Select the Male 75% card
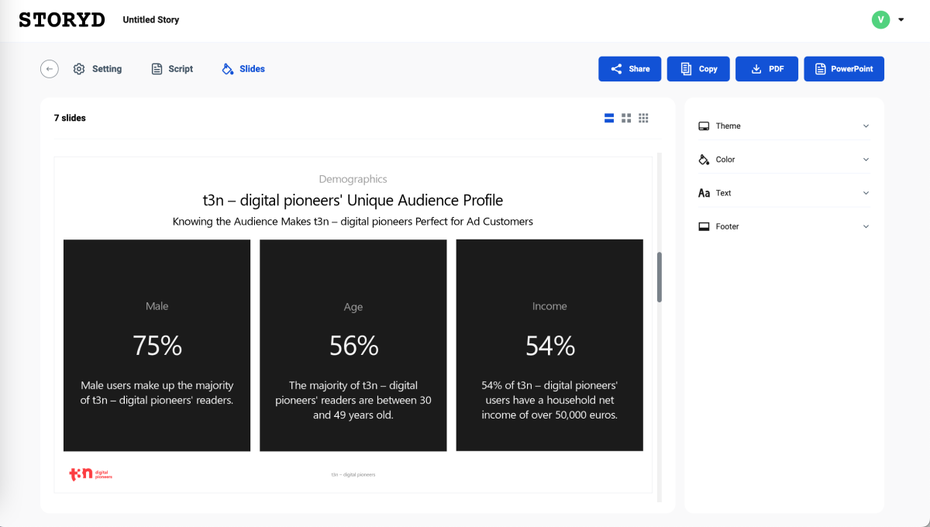Viewport: 930px width, 527px height. (x=157, y=345)
